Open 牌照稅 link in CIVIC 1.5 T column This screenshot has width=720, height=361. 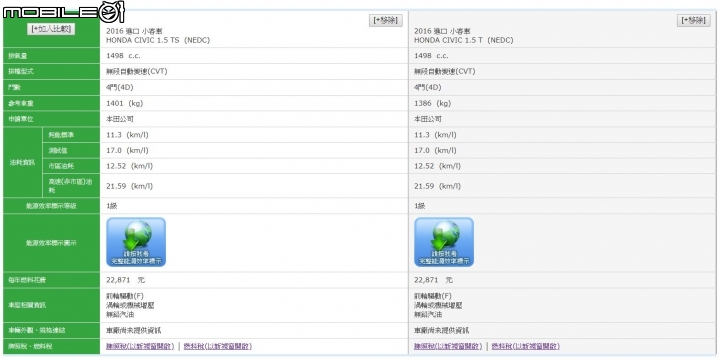[448, 346]
